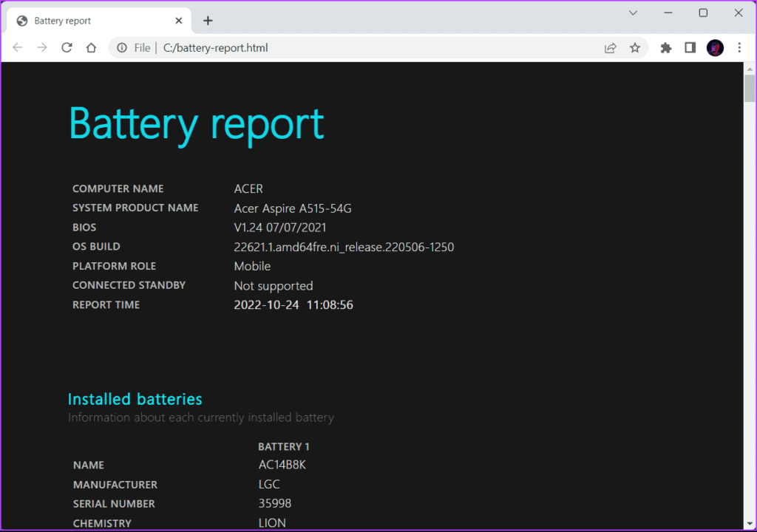Viewport: 757px width, 532px height.
Task: Click the back navigation arrow
Action: pyautogui.click(x=17, y=47)
